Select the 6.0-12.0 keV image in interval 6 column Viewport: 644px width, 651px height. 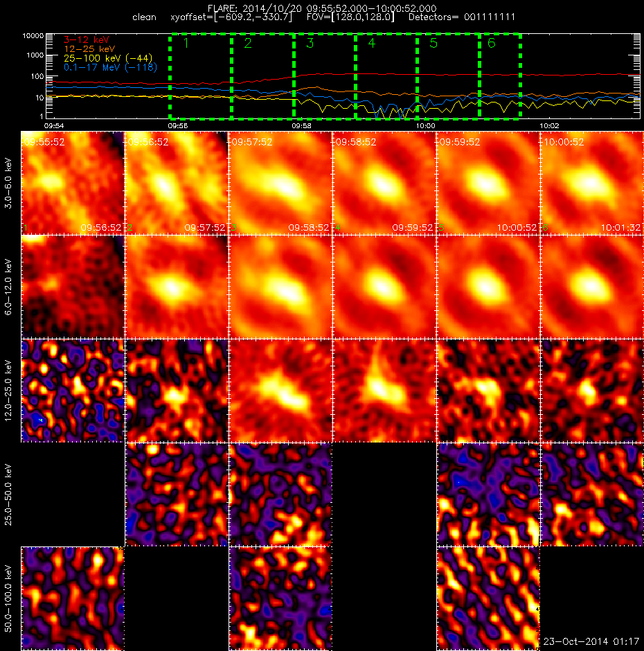[x=592, y=287]
